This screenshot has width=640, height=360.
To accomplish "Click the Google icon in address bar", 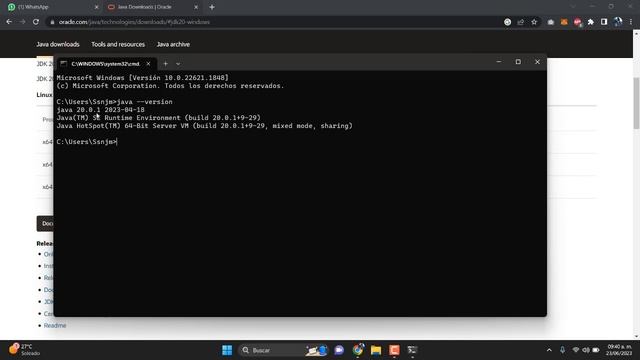I will 507,22.
